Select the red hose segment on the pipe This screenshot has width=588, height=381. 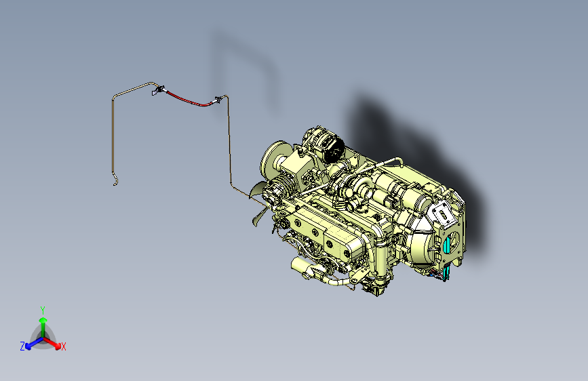tap(189, 100)
